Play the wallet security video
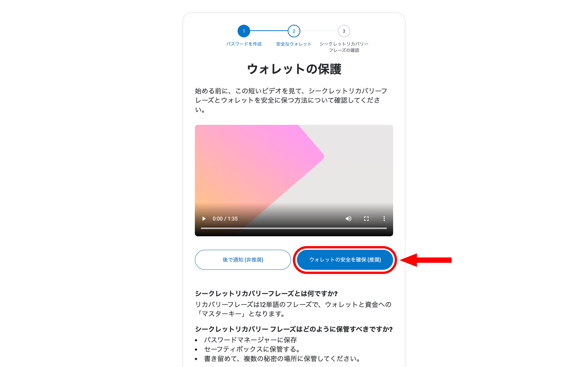 pos(204,219)
